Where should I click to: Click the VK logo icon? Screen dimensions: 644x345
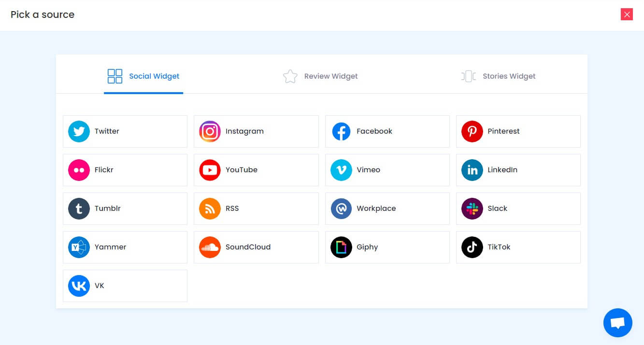pyautogui.click(x=79, y=286)
